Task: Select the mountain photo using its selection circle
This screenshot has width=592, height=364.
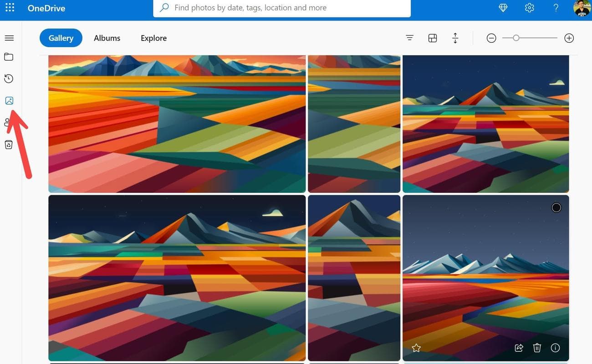Action: (x=556, y=207)
